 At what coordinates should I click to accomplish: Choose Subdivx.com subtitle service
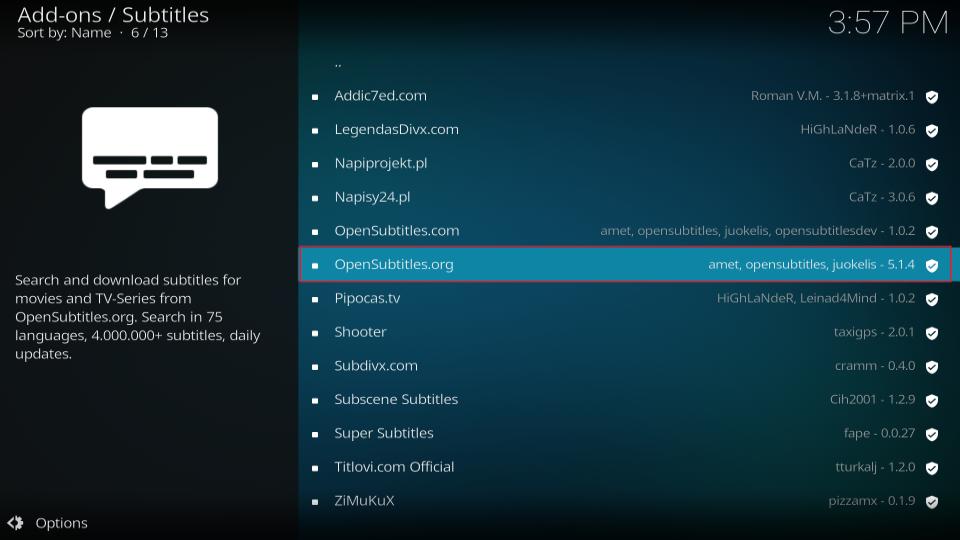point(376,366)
